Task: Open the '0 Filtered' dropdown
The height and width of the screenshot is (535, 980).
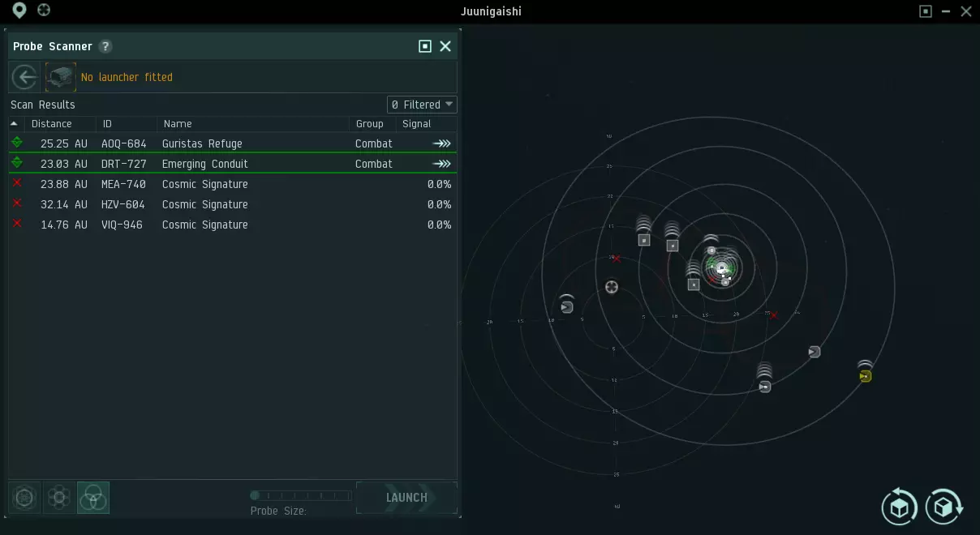Action: pos(422,105)
